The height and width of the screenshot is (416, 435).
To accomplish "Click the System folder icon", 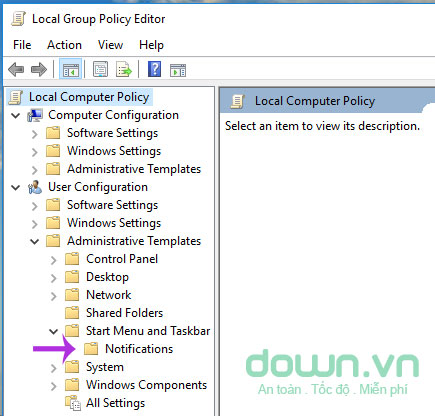I will point(72,367).
